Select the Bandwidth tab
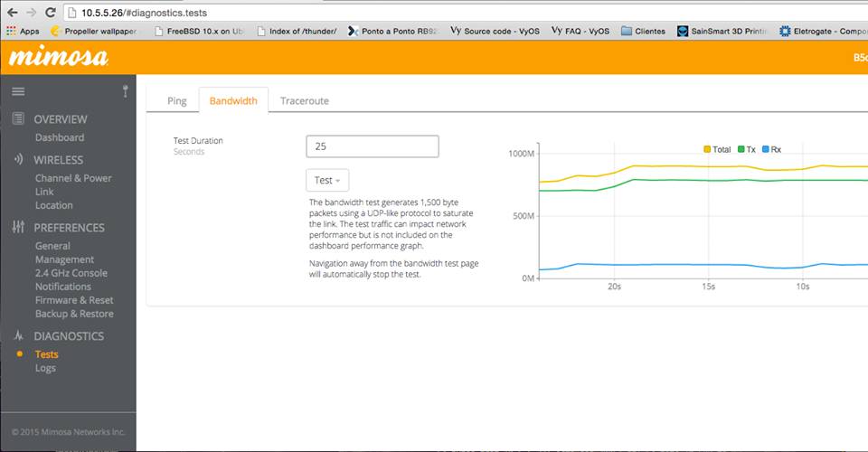The image size is (868, 452). click(233, 100)
